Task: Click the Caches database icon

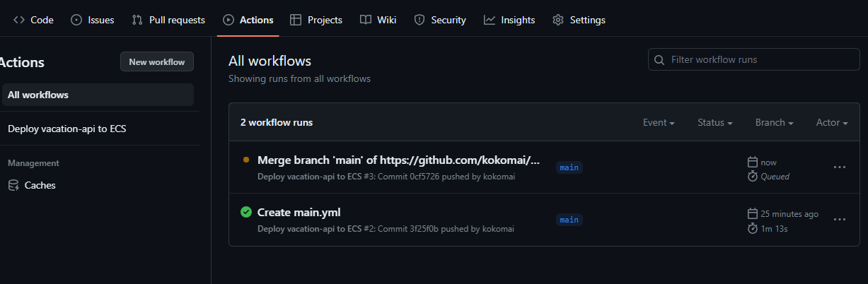Action: point(13,185)
